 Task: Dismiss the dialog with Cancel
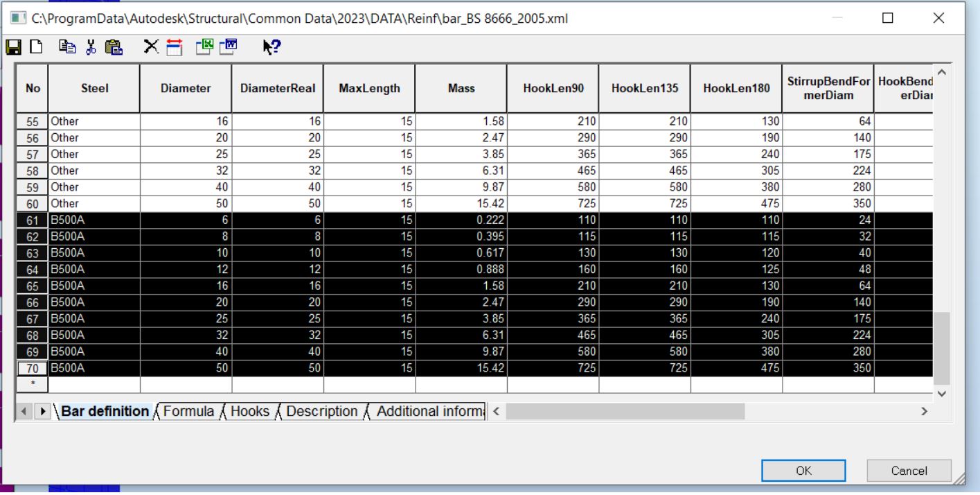(x=908, y=471)
